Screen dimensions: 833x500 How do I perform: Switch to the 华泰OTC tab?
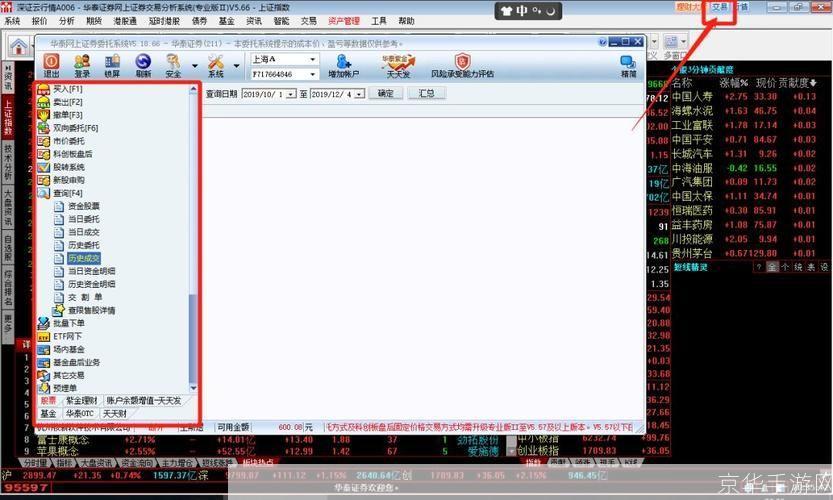pyautogui.click(x=80, y=413)
